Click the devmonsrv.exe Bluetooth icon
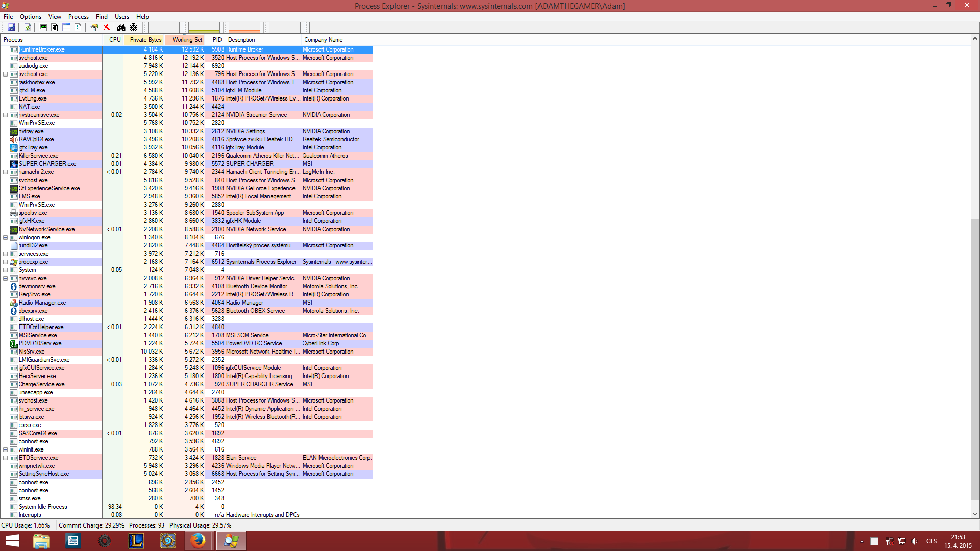This screenshot has height=551, width=980. pyautogui.click(x=14, y=286)
